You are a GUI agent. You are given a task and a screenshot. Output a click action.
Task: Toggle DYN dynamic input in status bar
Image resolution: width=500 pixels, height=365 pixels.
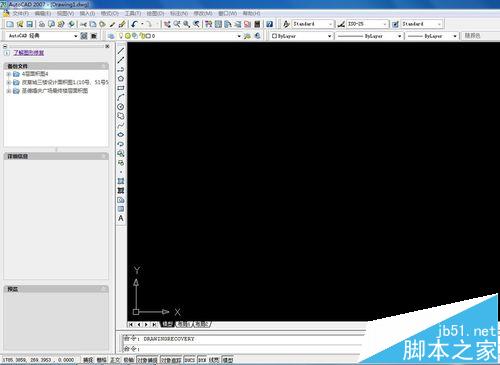click(x=202, y=360)
